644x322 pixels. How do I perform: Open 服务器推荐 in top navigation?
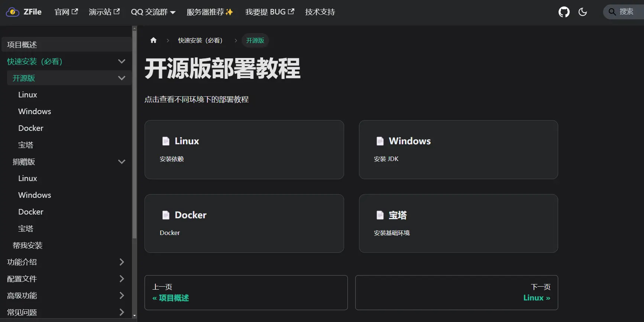click(210, 12)
